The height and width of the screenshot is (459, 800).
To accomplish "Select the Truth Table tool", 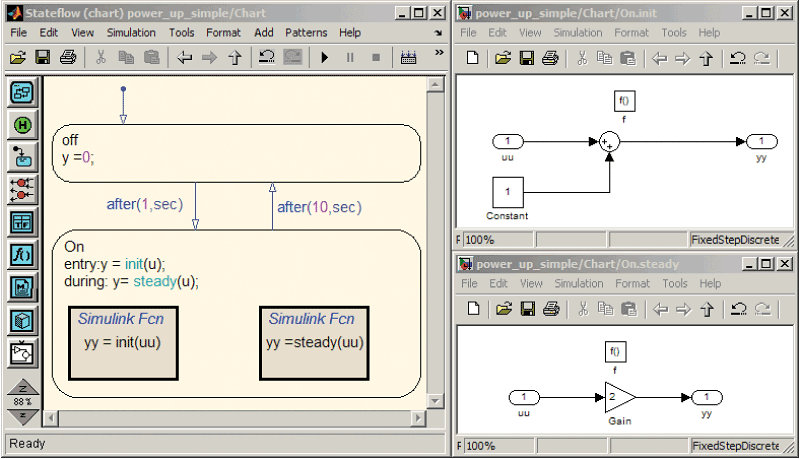I will [x=22, y=221].
